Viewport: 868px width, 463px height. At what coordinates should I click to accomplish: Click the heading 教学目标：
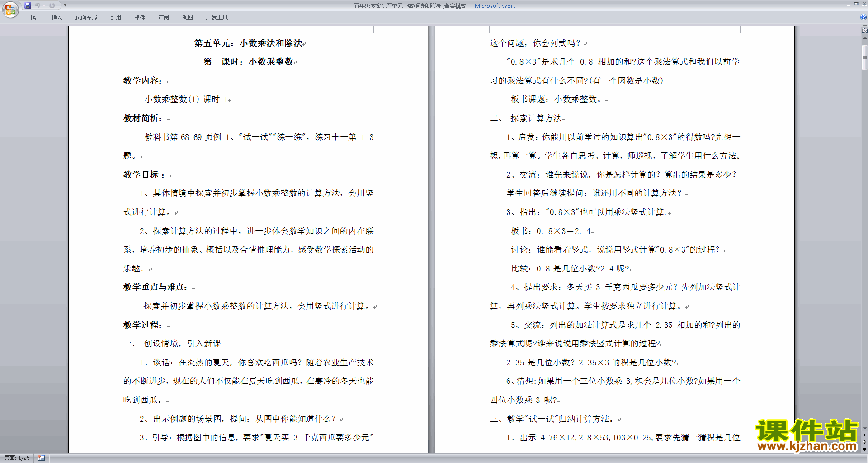(x=145, y=175)
